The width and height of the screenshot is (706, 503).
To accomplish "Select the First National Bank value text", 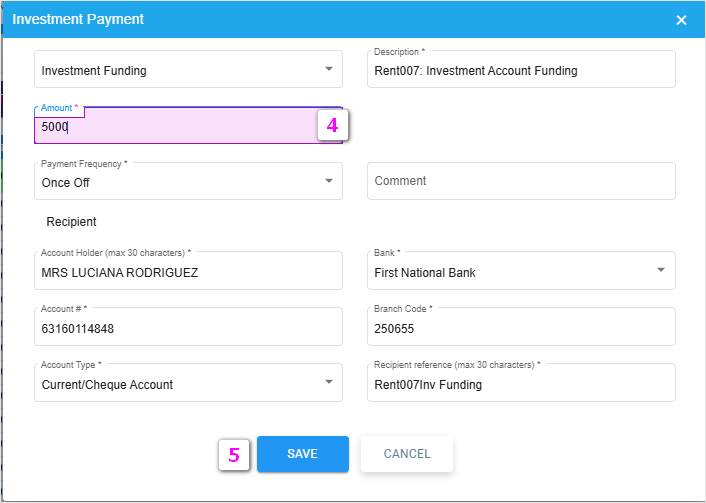I will tap(425, 272).
